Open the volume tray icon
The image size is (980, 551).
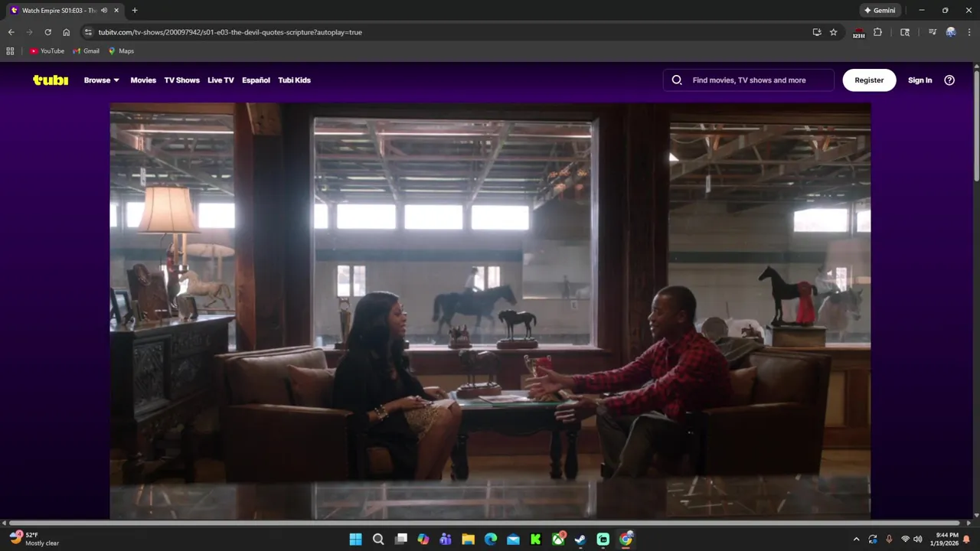[917, 539]
